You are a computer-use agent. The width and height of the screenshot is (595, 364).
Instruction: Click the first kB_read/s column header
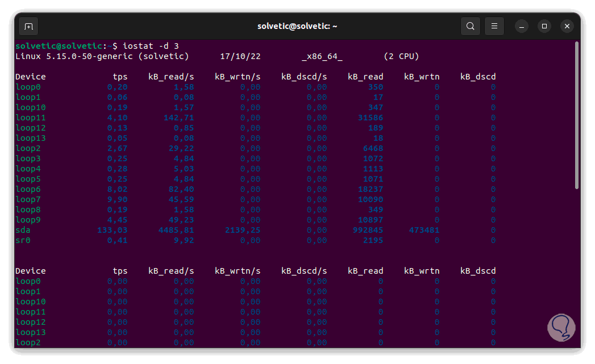click(171, 77)
